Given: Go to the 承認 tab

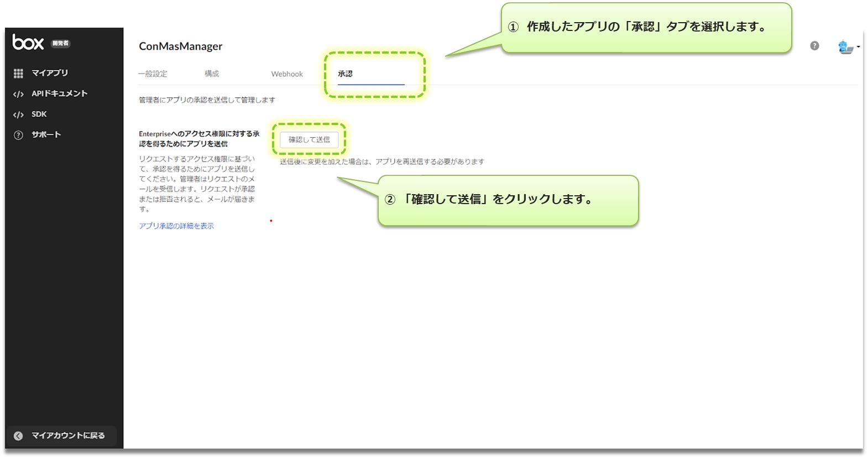Looking at the screenshot, I should (x=345, y=74).
